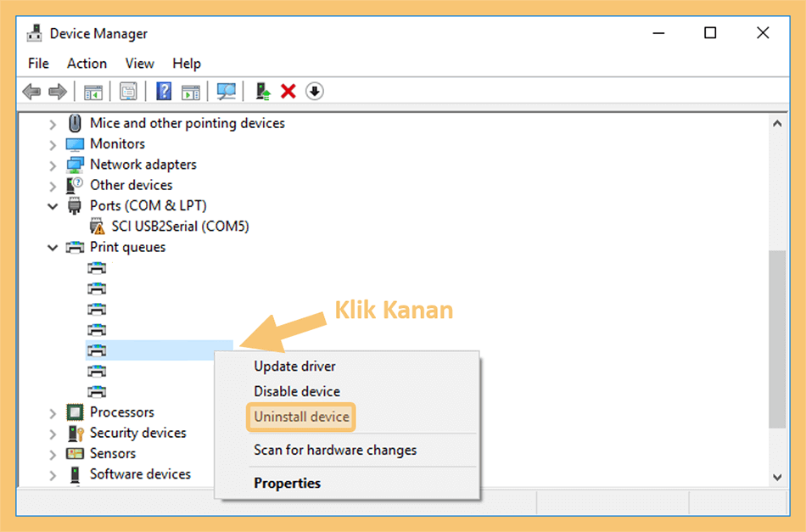This screenshot has width=806, height=532.
Task: Click the mouse icon beside Mice category
Action: pyautogui.click(x=75, y=123)
